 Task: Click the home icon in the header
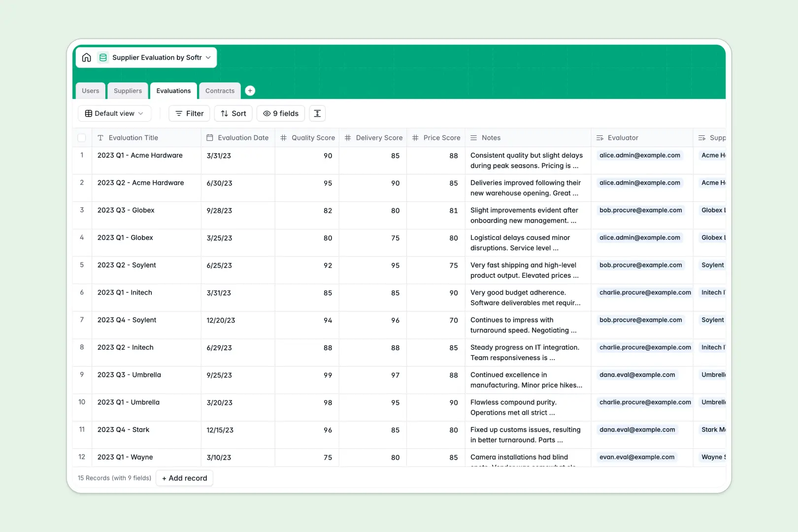coord(87,57)
